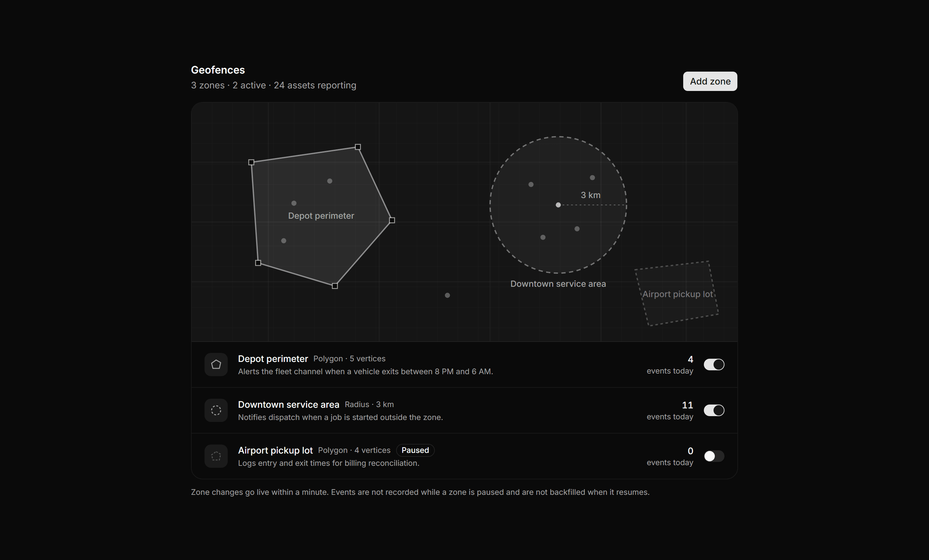Click the Add zone button
This screenshot has height=560, width=929.
click(x=710, y=81)
